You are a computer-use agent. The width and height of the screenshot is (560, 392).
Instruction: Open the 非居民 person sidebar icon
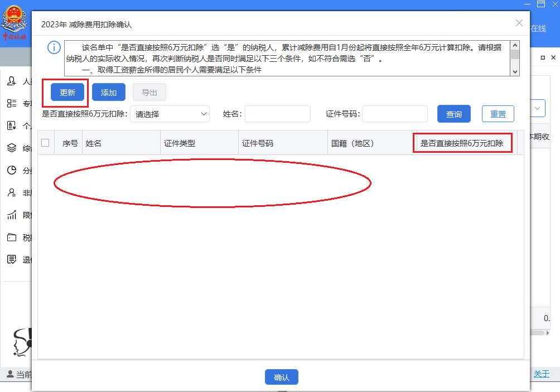point(11,192)
